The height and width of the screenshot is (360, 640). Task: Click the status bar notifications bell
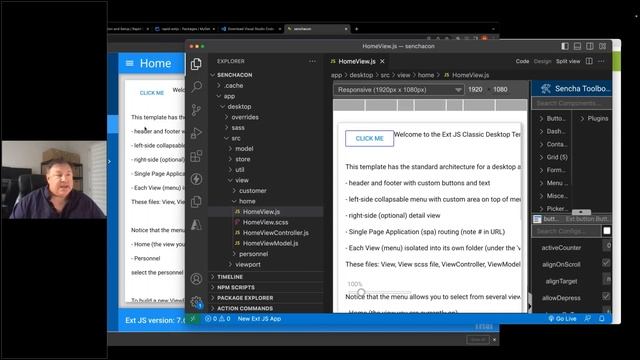[602, 318]
